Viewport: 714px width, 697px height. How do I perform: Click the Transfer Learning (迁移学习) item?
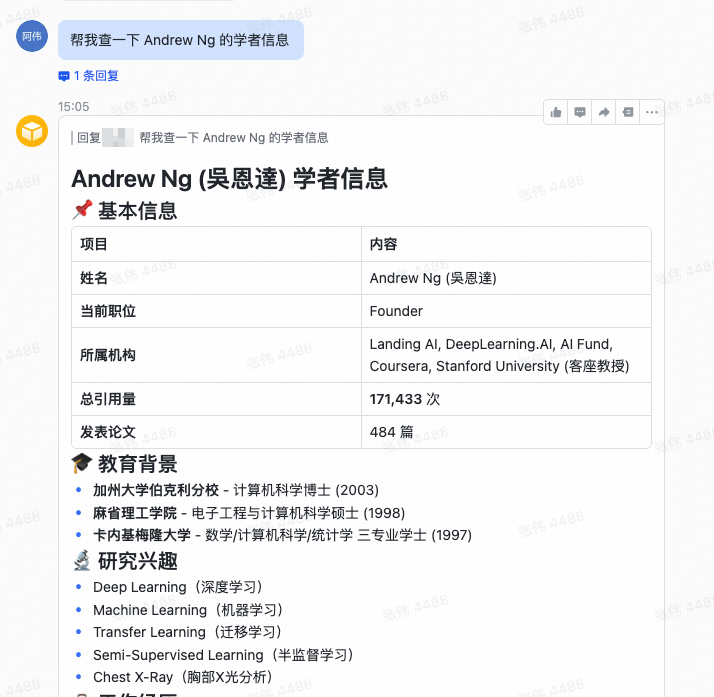tap(188, 632)
